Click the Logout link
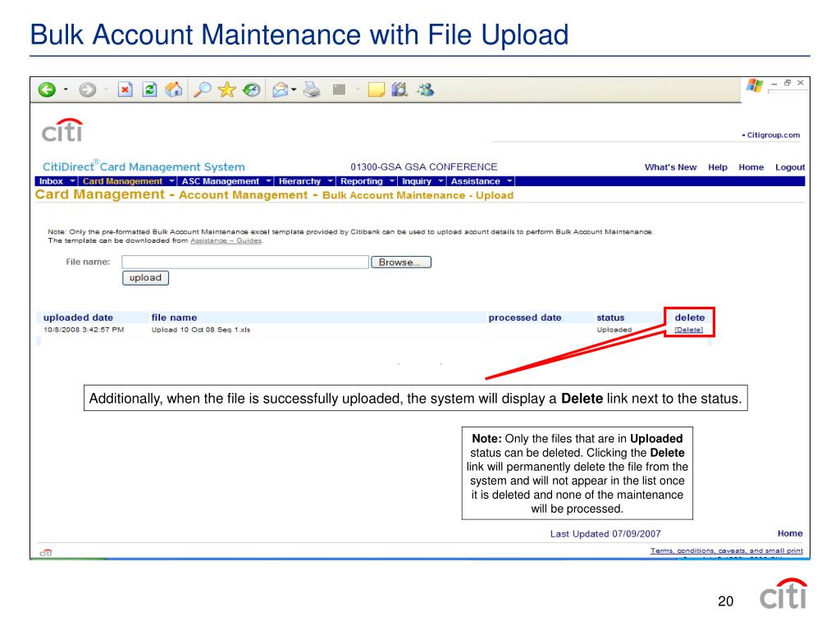 790,167
